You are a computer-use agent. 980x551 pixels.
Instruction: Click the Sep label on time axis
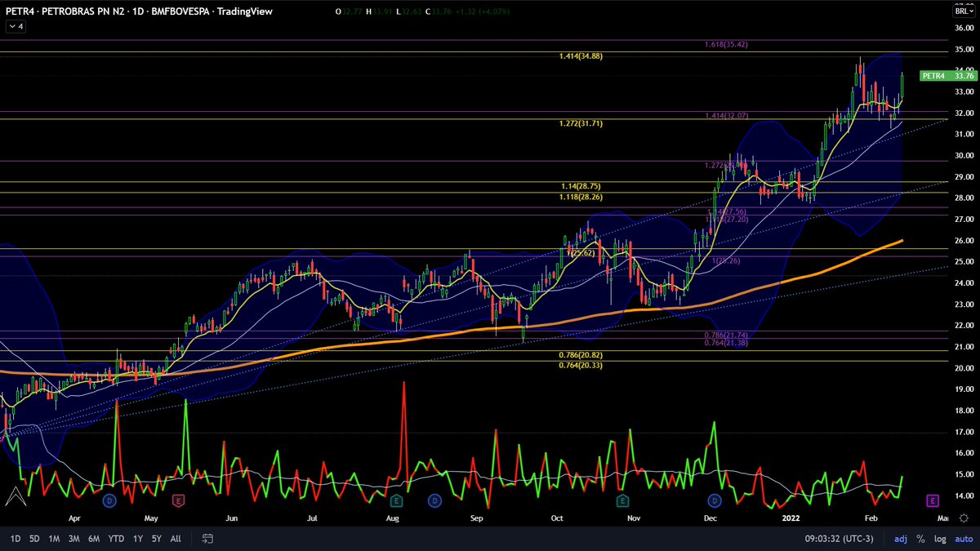click(x=478, y=518)
